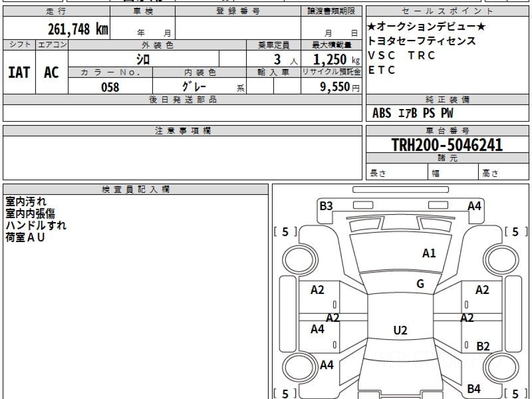The image size is (532, 399).
Task: Click the 長さ dimension label
Action: [x=378, y=174]
